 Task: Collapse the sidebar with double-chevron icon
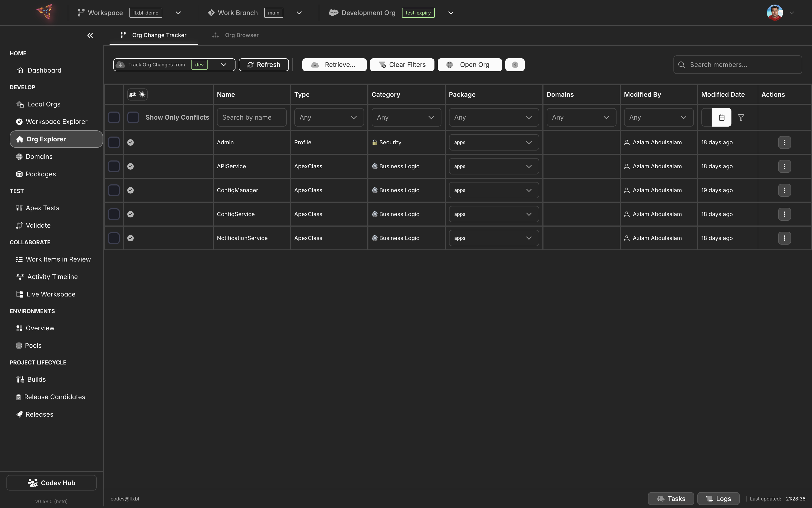[x=90, y=35]
